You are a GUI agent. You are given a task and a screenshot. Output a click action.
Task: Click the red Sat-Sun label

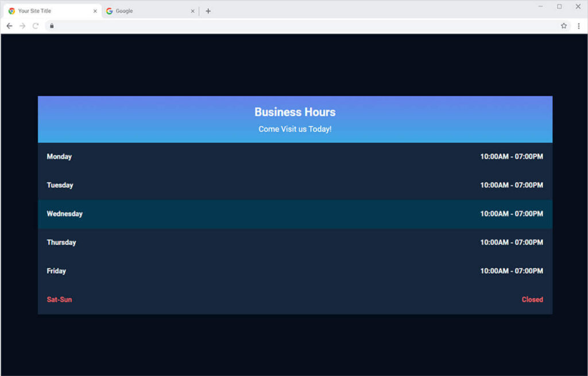pos(59,300)
